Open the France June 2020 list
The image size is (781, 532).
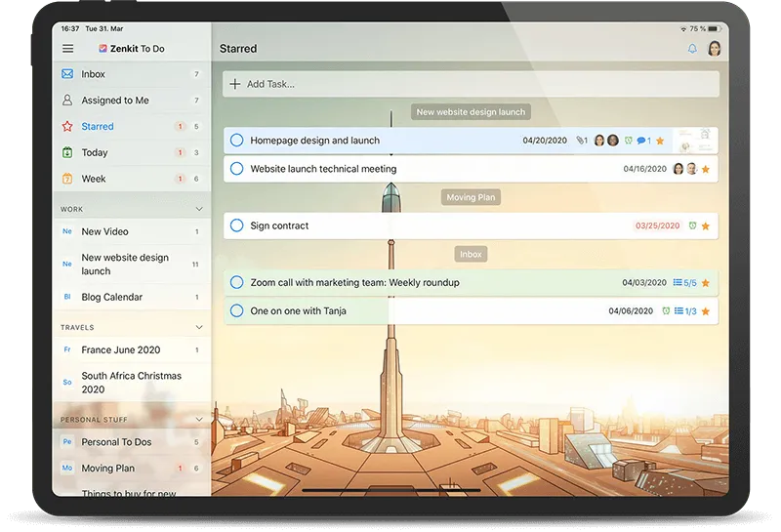point(132,349)
